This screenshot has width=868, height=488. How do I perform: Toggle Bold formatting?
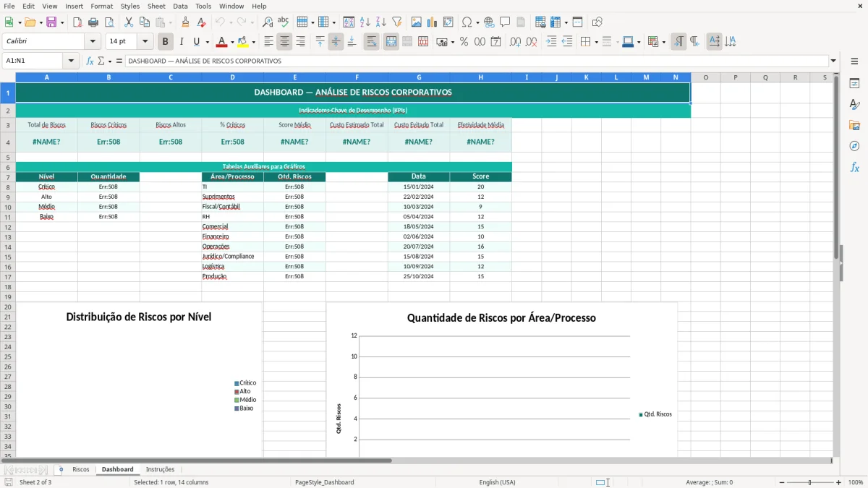(x=166, y=42)
